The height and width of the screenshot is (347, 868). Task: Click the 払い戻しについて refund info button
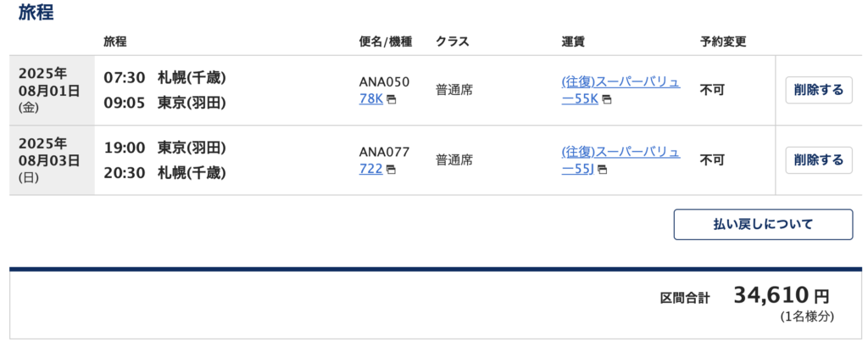click(x=763, y=225)
